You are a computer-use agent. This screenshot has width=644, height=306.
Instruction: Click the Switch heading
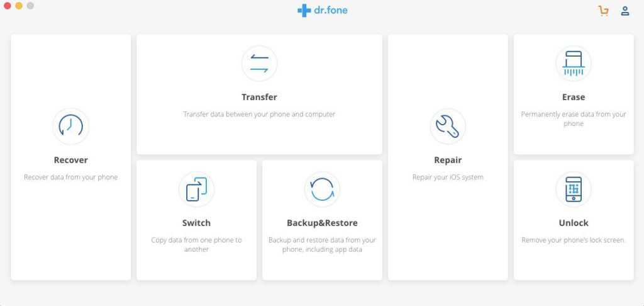click(196, 223)
